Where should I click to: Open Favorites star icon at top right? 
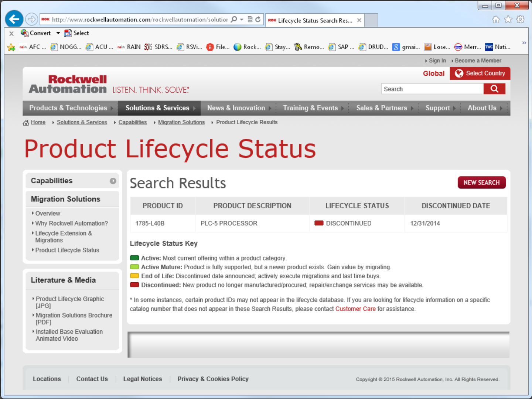pyautogui.click(x=508, y=19)
